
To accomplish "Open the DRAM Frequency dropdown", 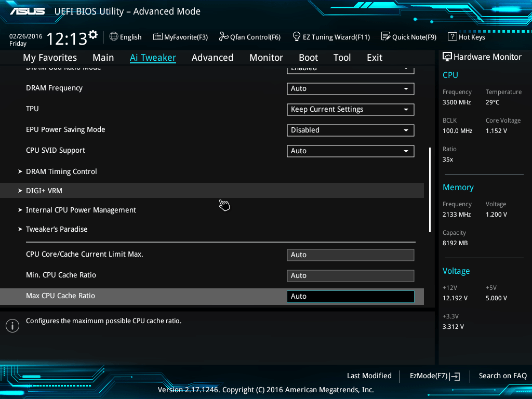I will [350, 89].
